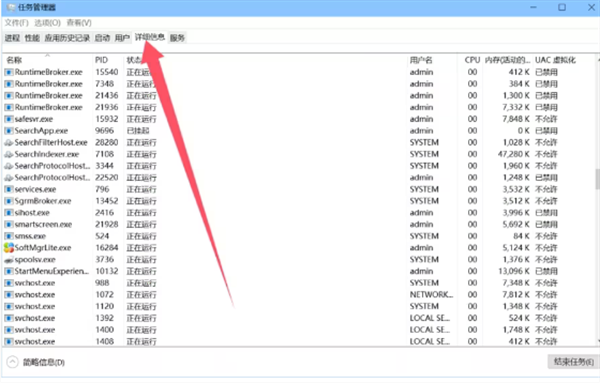Open the 选项(O) menu

click(47, 23)
